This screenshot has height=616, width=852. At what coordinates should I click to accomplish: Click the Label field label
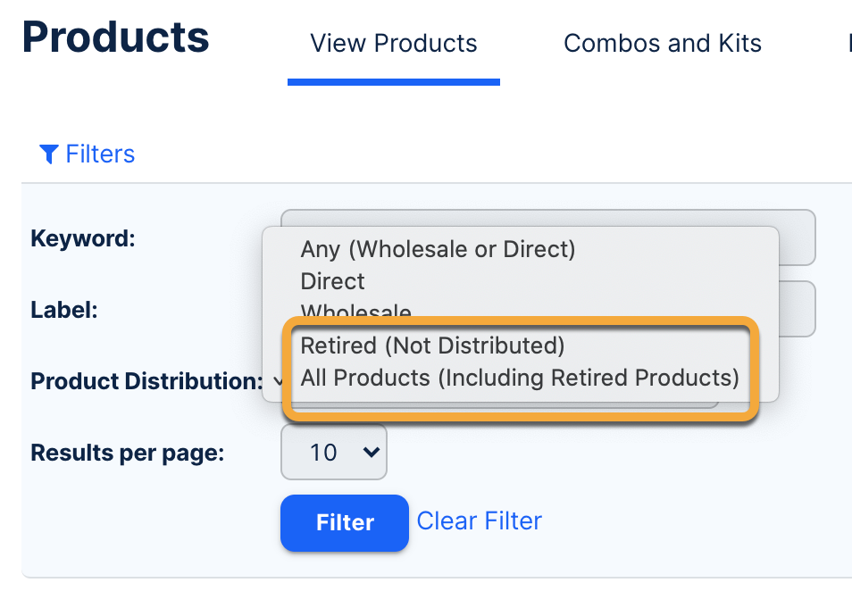[63, 310]
